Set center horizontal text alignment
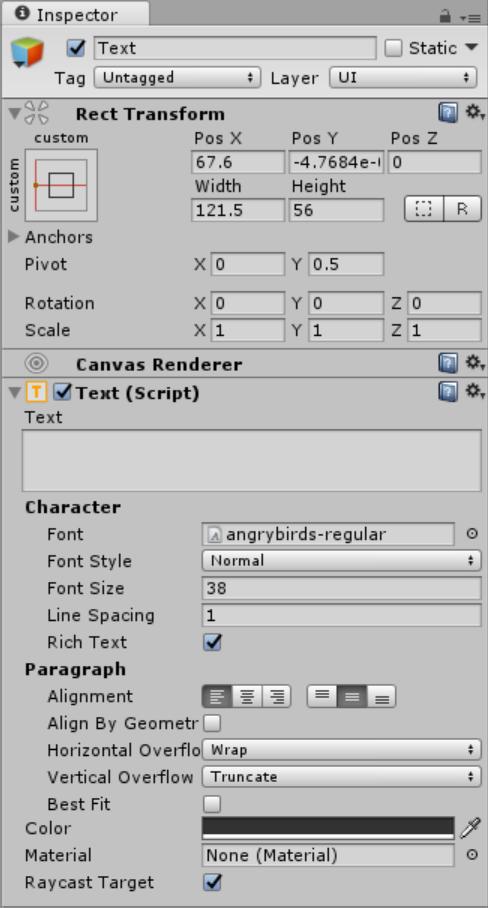Screen dimensions: 488x908 [247, 697]
